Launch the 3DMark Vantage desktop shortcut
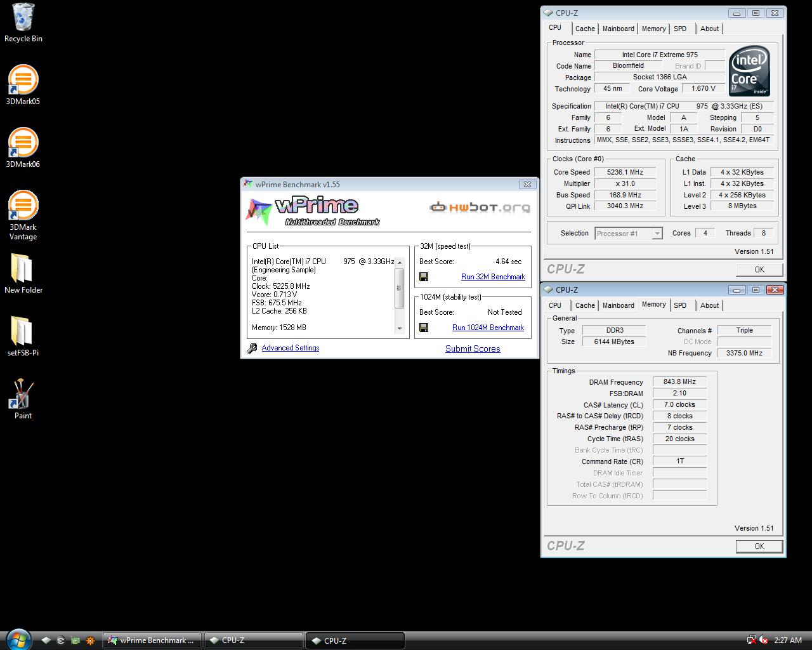 (x=23, y=215)
